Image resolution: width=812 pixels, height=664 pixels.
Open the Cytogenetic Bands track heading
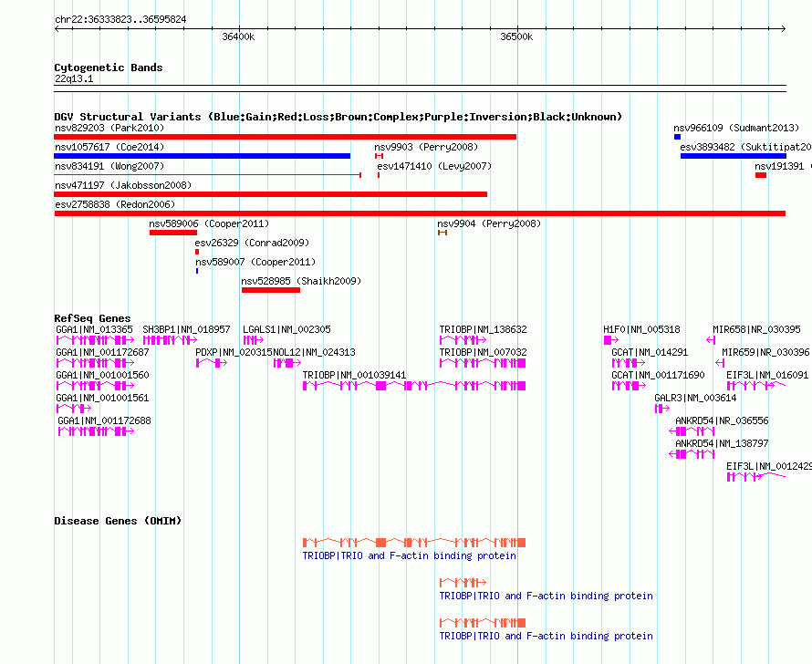click(x=109, y=67)
